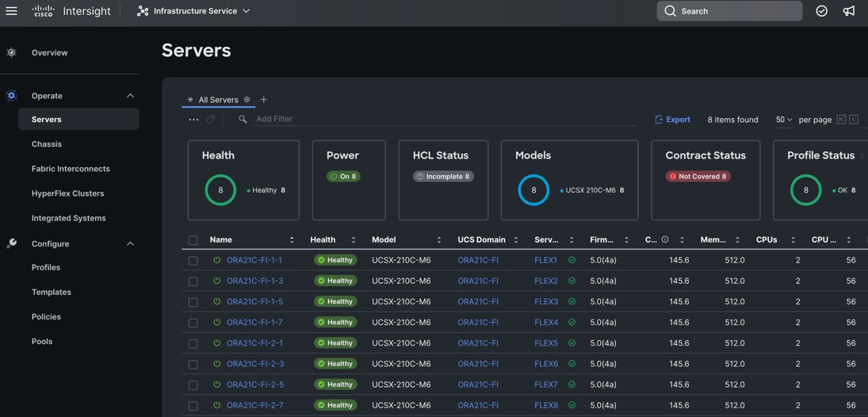Check the ORA21C-FI-1-1 row checkbox

[193, 261]
